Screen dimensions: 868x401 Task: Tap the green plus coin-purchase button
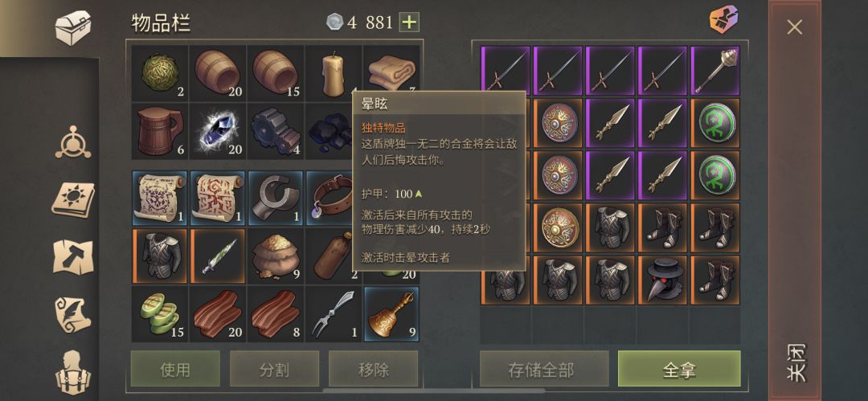(x=409, y=23)
